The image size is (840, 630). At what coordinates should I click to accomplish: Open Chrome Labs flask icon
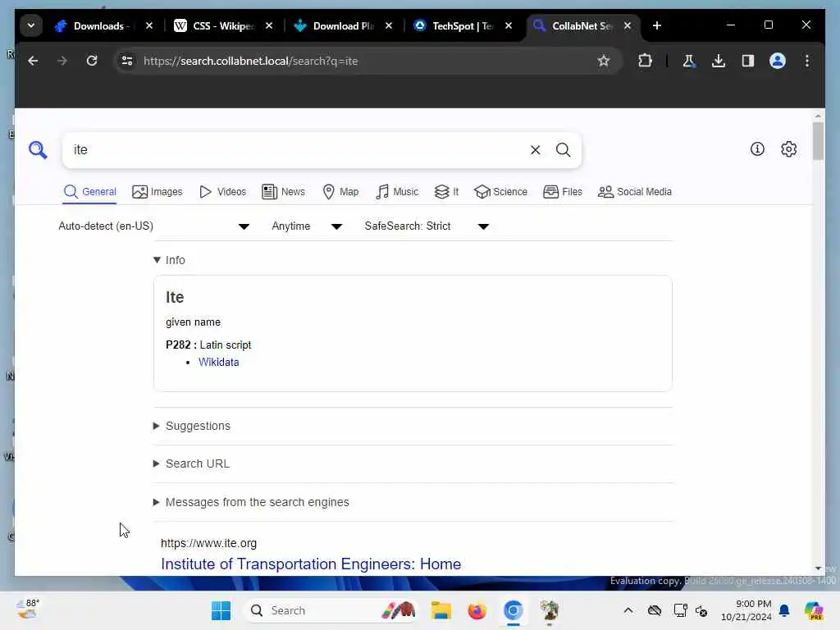tap(688, 61)
